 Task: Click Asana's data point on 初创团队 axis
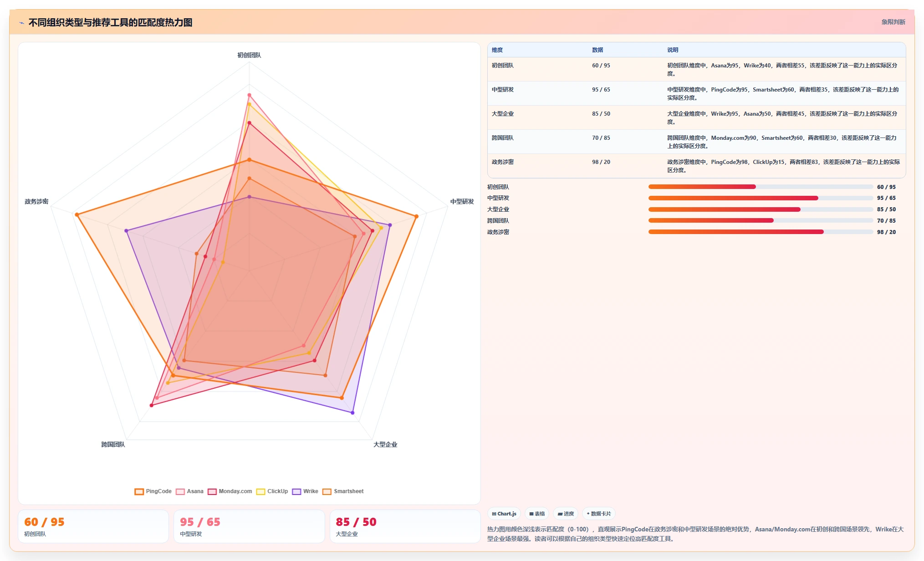pyautogui.click(x=249, y=95)
